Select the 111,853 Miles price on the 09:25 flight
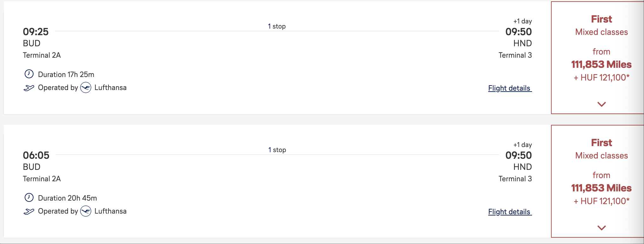Screen dimensions: 644x244 click(x=601, y=64)
